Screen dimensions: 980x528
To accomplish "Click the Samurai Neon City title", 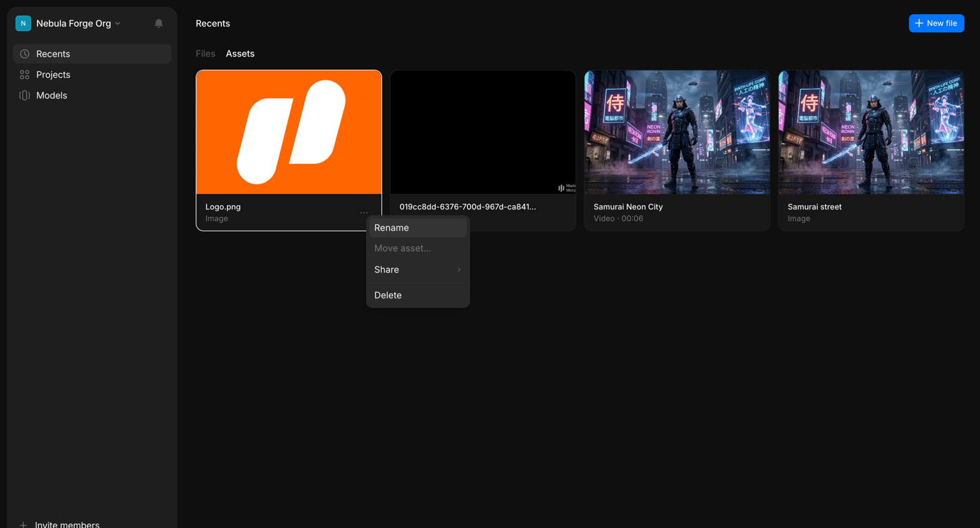I will (x=628, y=207).
